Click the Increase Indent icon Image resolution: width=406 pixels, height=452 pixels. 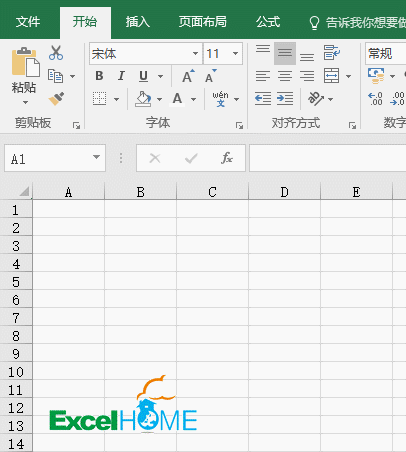click(x=285, y=99)
